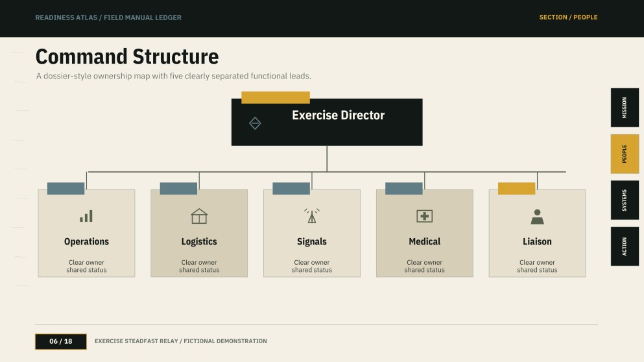
Task: Click the Medical card title
Action: tap(424, 241)
